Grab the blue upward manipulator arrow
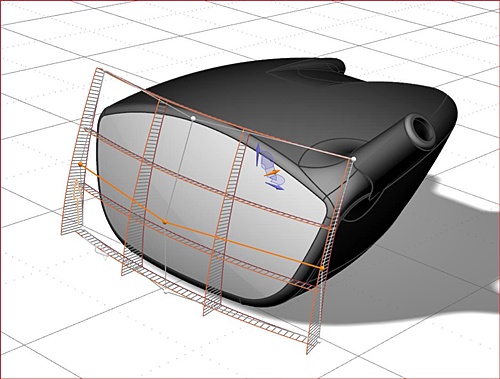The image size is (500, 379). coord(258,155)
